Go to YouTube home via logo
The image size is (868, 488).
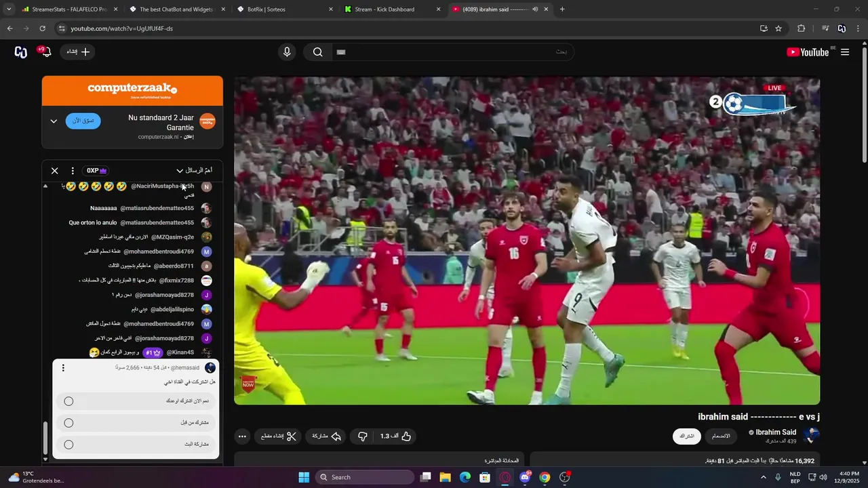pyautogui.click(x=808, y=52)
